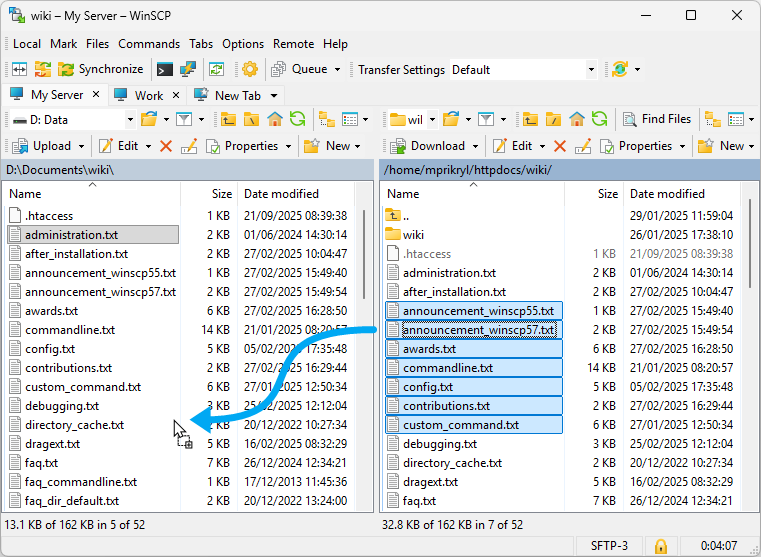
Task: Expand the New Tab dropdown arrow
Action: (x=273, y=95)
